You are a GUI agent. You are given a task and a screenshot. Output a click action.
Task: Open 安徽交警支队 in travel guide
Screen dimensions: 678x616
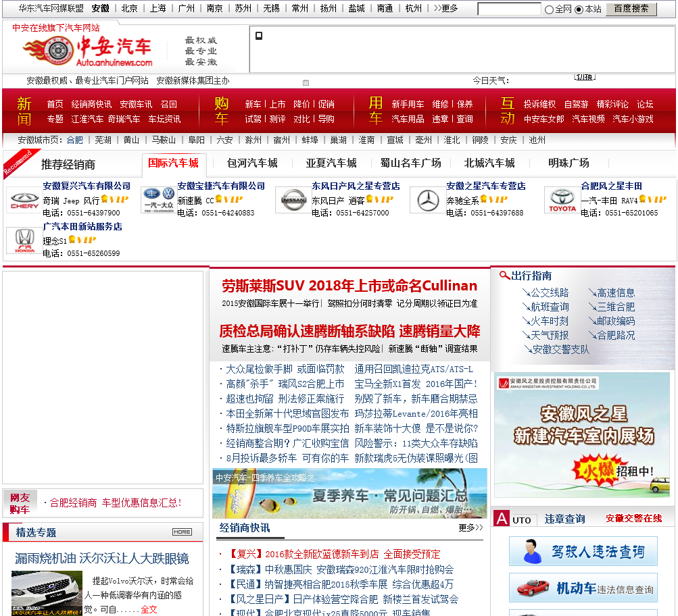pyautogui.click(x=561, y=349)
